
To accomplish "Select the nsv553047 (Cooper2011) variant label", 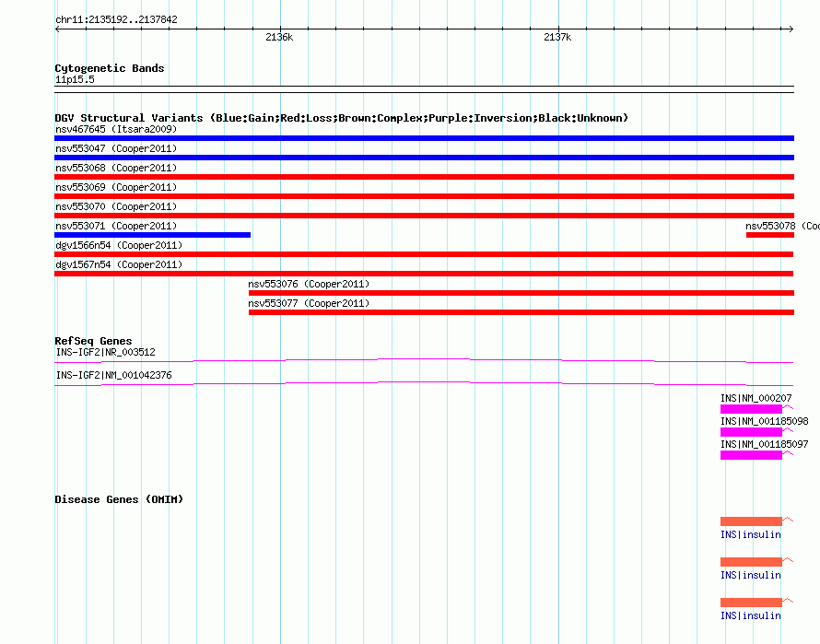I will point(116,148).
